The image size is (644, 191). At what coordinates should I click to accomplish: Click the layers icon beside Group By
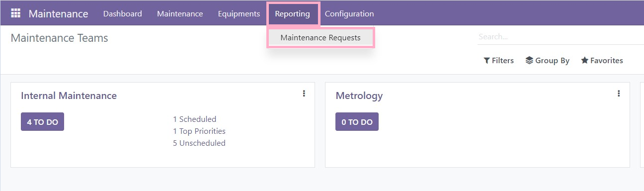point(529,61)
